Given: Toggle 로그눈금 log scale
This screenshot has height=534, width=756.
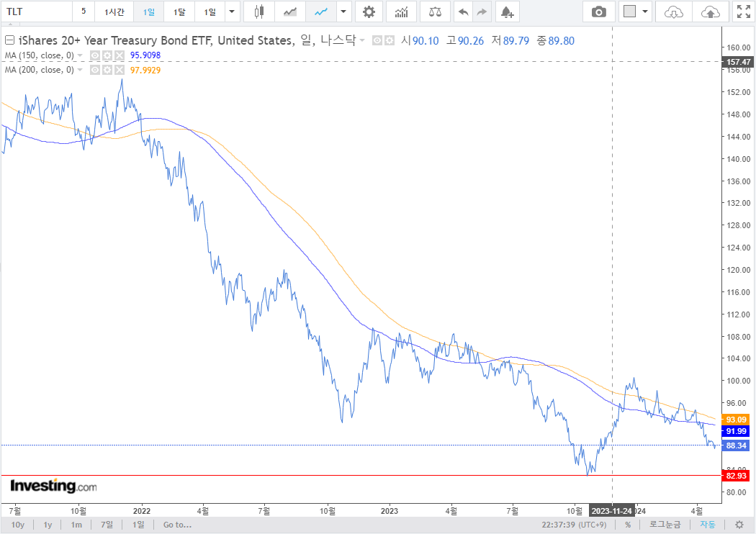Looking at the screenshot, I should pyautogui.click(x=665, y=525).
